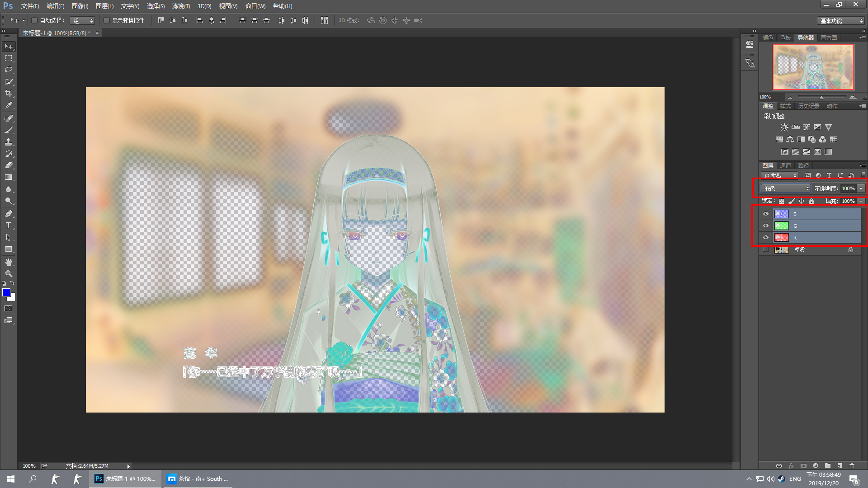Toggle Quick Mask mode

click(x=9, y=309)
